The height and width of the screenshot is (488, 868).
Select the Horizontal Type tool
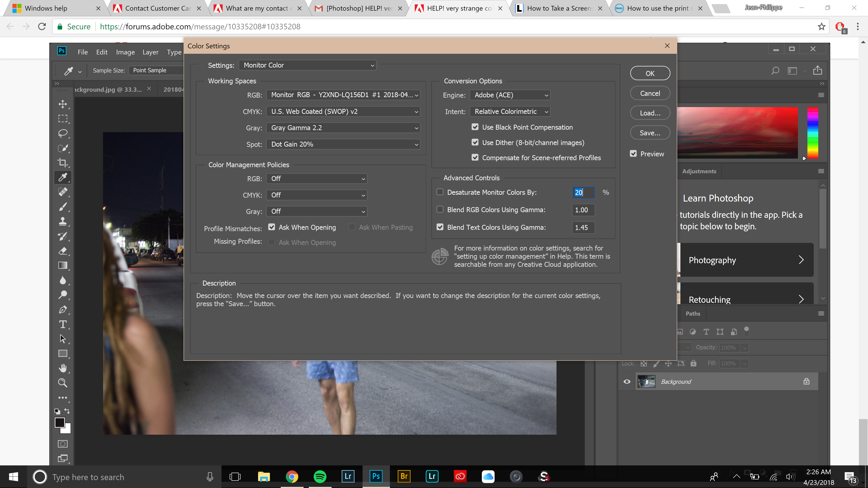(x=63, y=324)
